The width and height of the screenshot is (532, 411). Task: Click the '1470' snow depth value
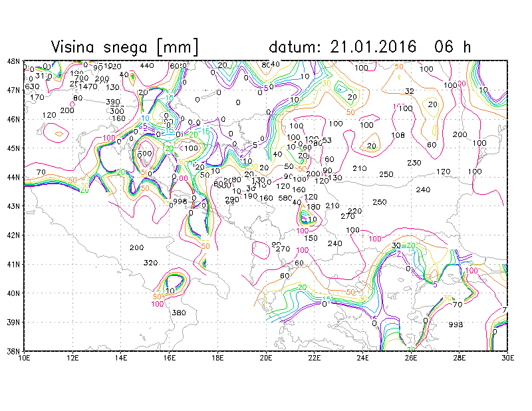[88, 86]
